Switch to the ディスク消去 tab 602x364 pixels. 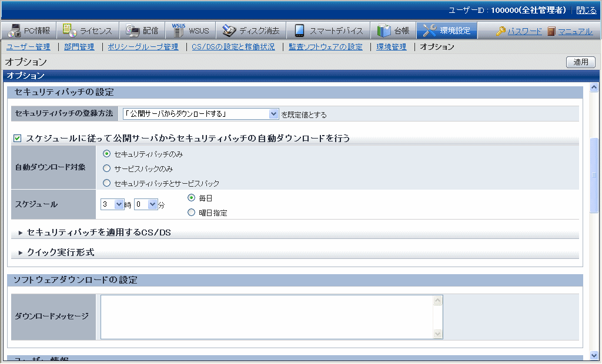tap(251, 31)
